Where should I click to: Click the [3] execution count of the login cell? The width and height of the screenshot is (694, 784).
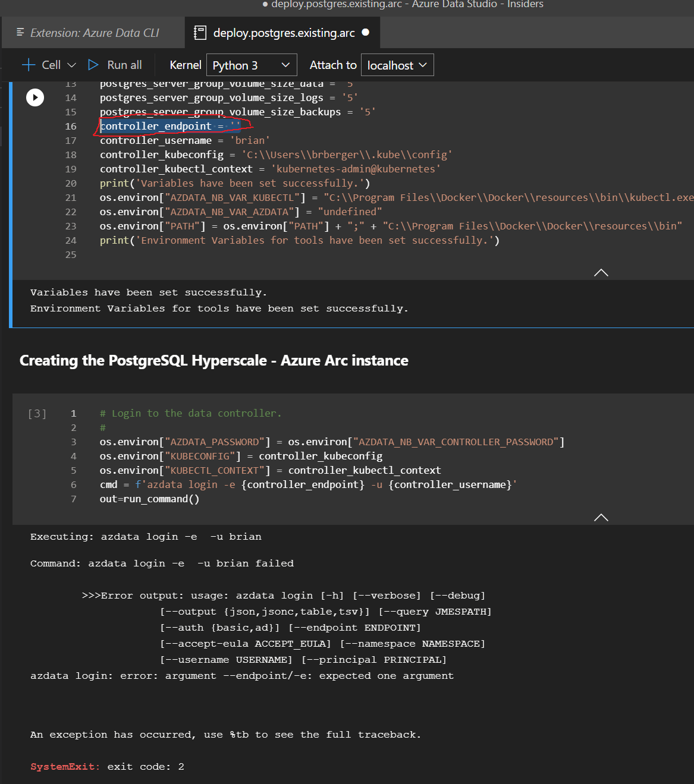coord(37,413)
